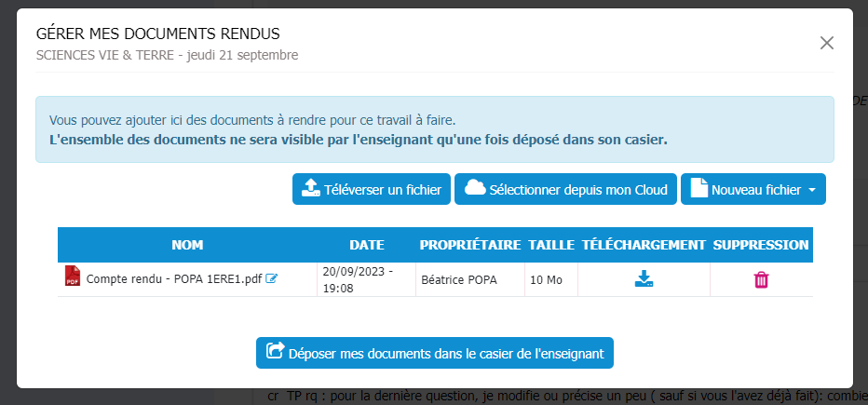The width and height of the screenshot is (868, 405).
Task: Delete the document with the trash icon
Action: click(761, 279)
